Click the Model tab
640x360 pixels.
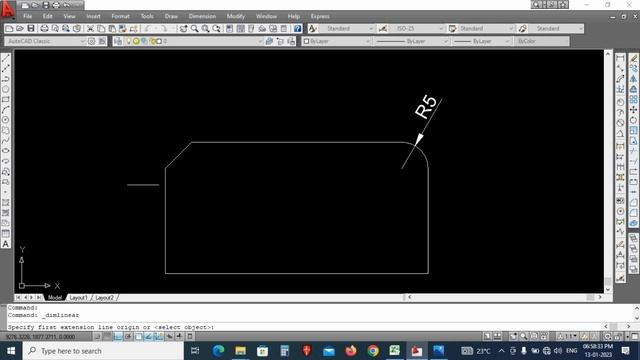pos(55,298)
